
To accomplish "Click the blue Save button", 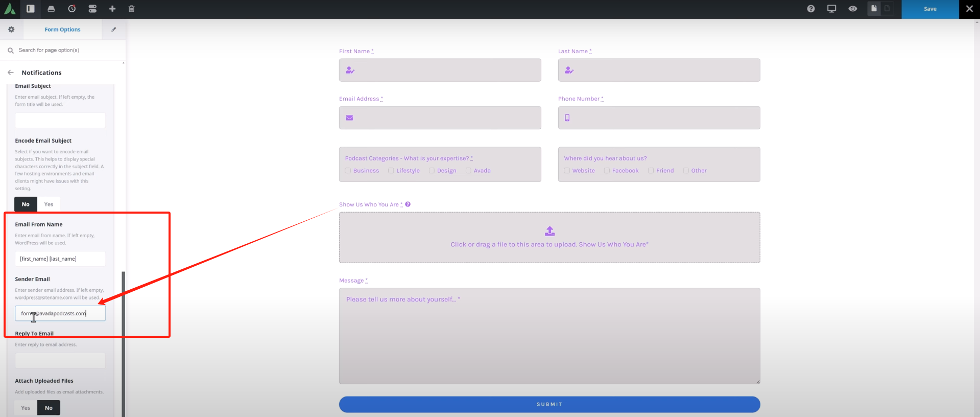I will pos(929,9).
